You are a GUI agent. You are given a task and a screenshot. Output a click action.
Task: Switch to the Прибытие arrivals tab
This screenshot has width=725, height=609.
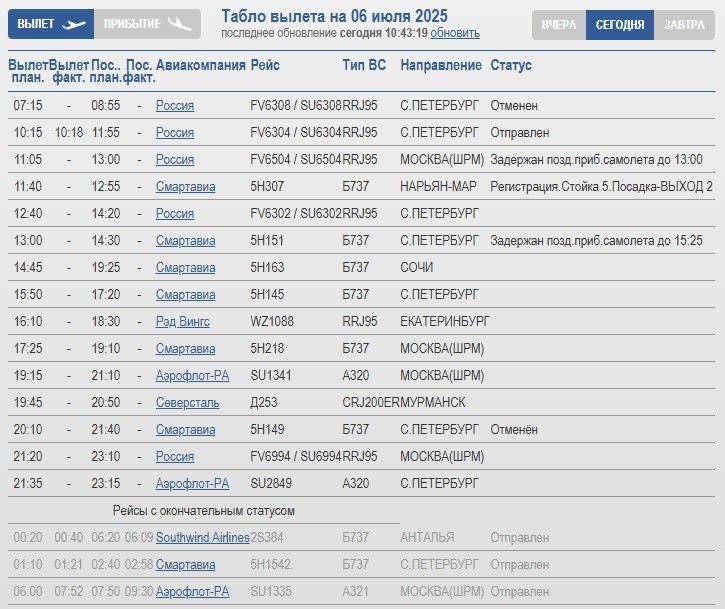tap(147, 24)
